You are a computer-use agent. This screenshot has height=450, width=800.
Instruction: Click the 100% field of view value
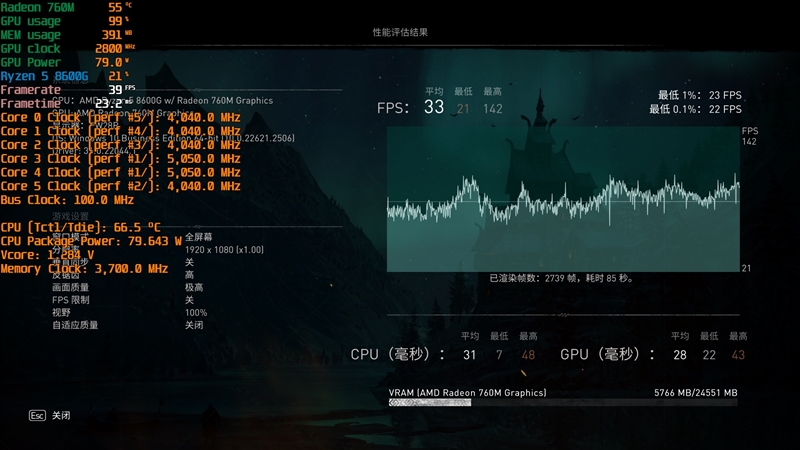[x=196, y=313]
